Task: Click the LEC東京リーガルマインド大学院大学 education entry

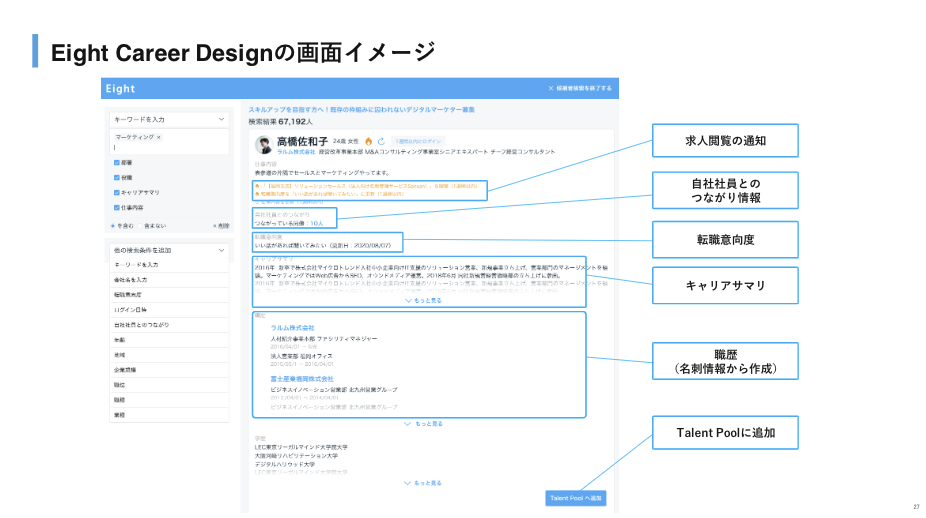Action: pos(301,448)
